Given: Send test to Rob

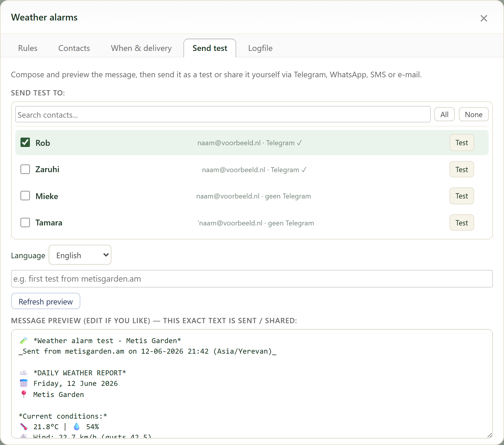Looking at the screenshot, I should click(x=462, y=143).
